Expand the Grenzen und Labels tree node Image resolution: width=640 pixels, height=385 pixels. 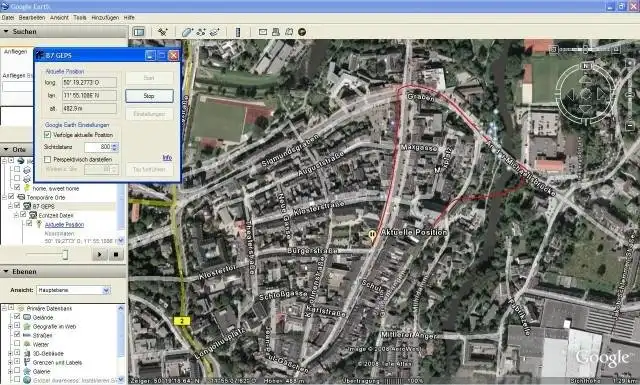tap(11, 362)
